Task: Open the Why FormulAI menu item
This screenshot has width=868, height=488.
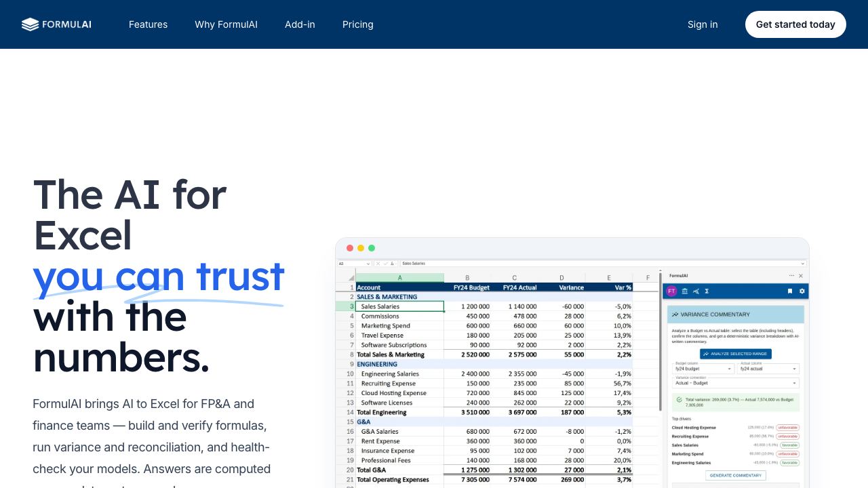Action: (x=226, y=24)
